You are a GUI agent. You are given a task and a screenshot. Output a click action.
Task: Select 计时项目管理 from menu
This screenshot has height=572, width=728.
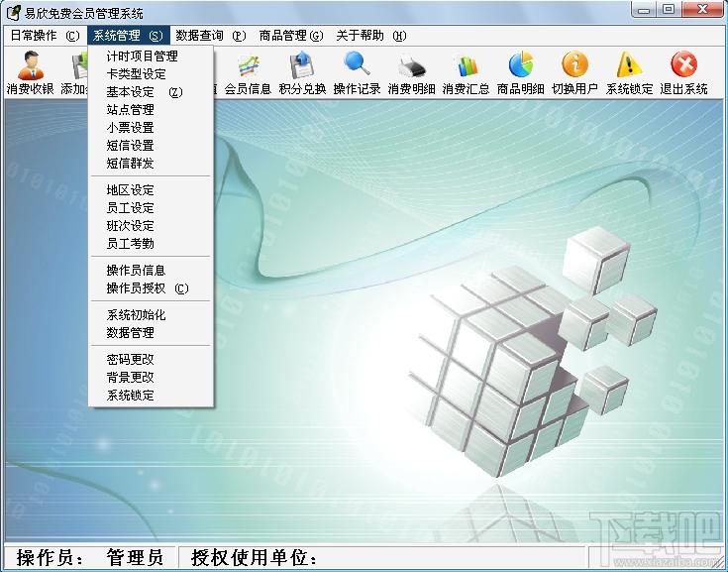tap(151, 57)
